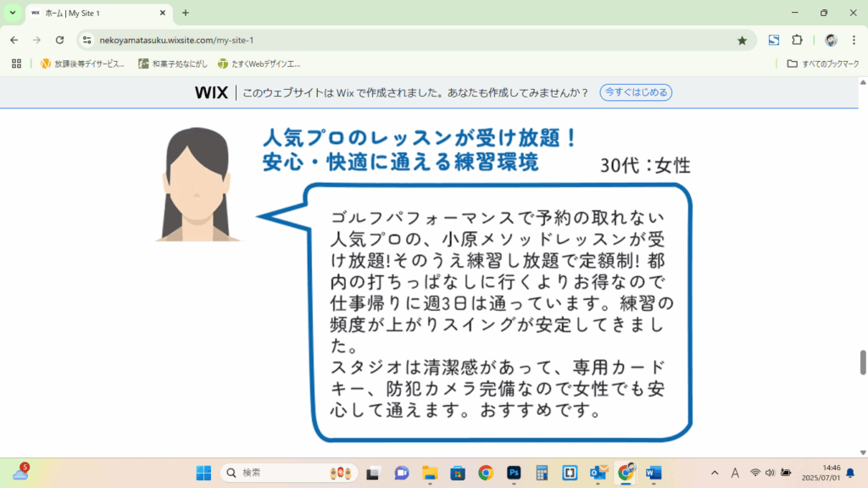Click the page vertical scrollbar thumb
The height and width of the screenshot is (488, 868).
click(862, 363)
